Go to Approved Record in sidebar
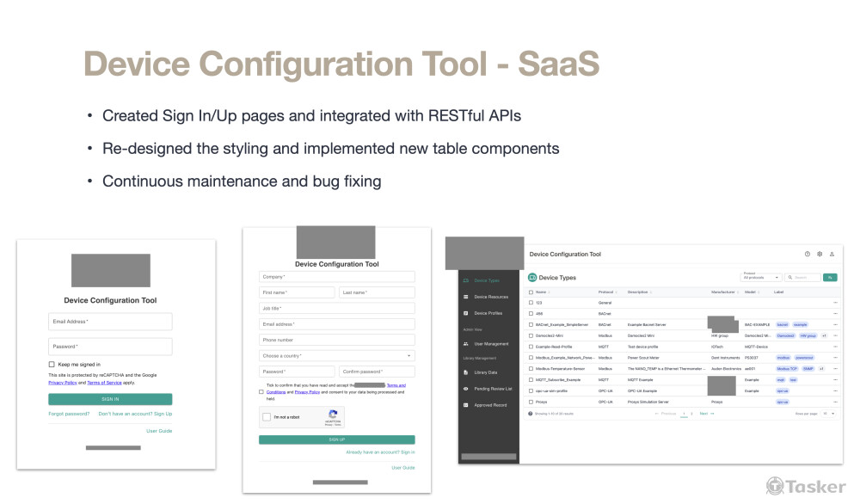Image resolution: width=860 pixels, height=504 pixels. (490, 405)
